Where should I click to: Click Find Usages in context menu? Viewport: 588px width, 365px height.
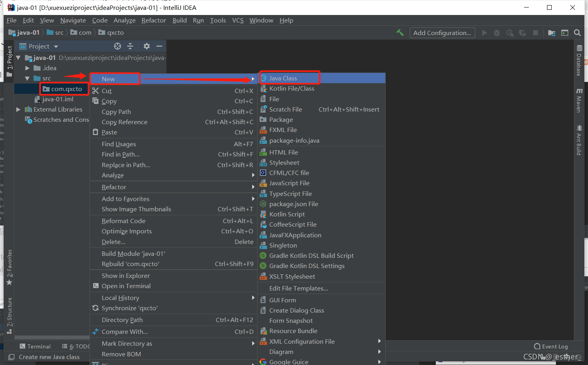pos(174,144)
